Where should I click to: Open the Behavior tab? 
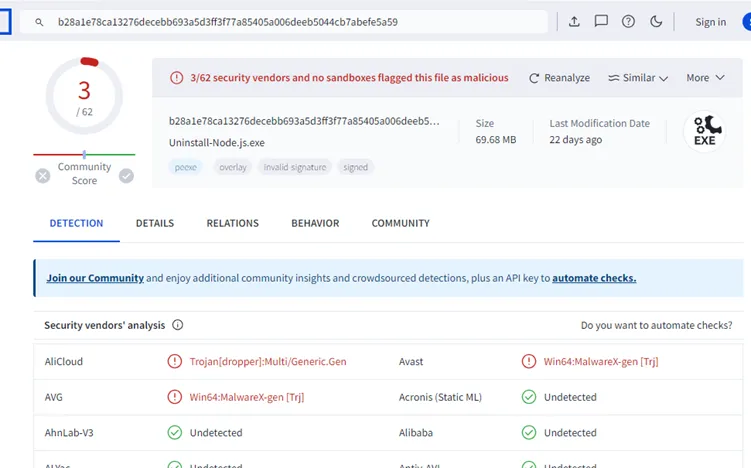[315, 223]
